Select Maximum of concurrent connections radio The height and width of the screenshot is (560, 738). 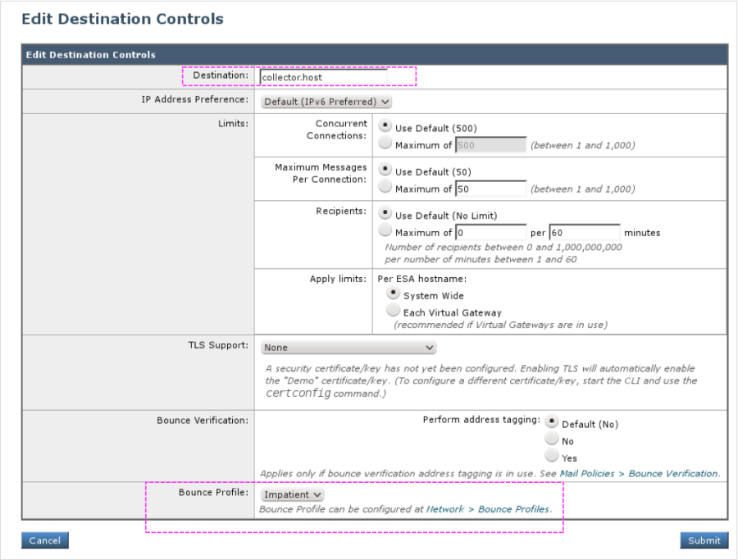385,144
